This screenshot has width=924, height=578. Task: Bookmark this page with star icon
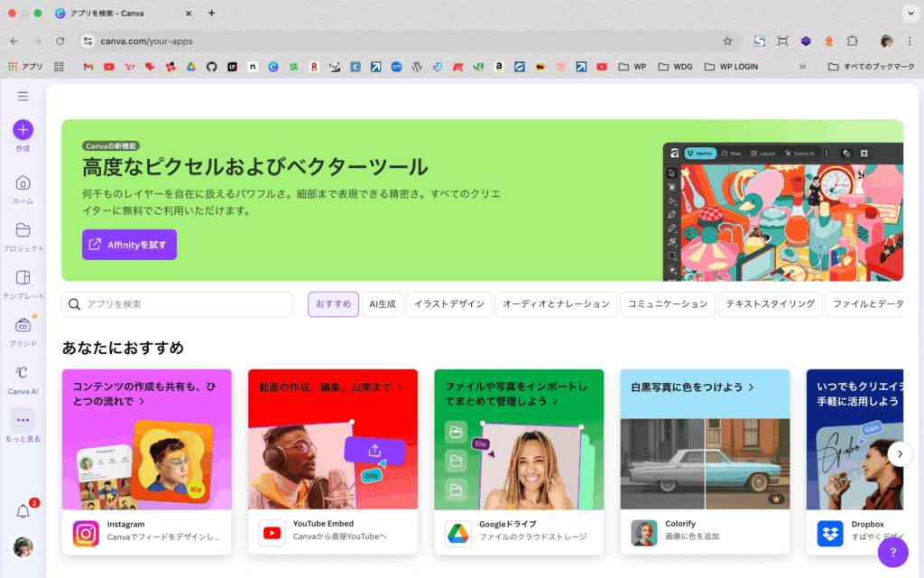pos(727,41)
